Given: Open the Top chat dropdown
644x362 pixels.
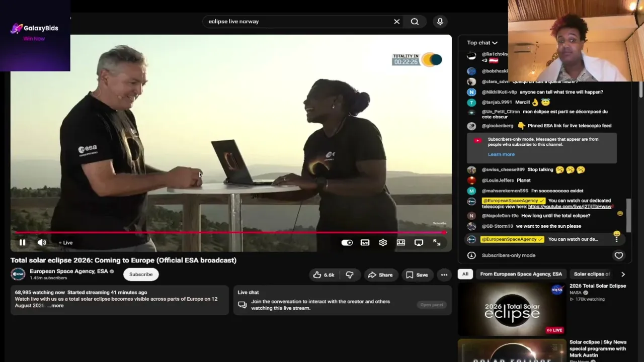Looking at the screenshot, I should pyautogui.click(x=482, y=43).
